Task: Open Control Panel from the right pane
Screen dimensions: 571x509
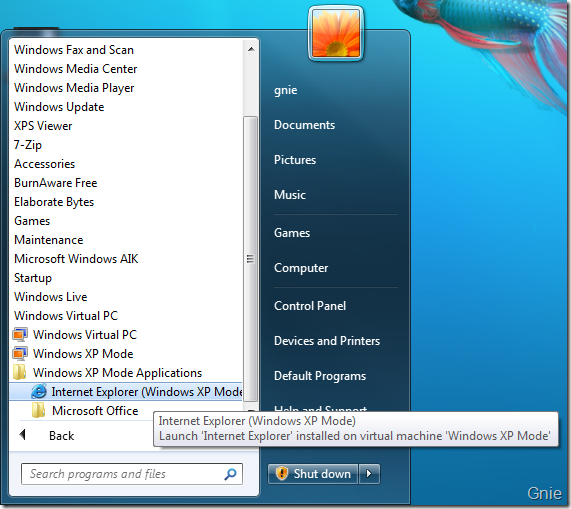Action: tap(310, 306)
